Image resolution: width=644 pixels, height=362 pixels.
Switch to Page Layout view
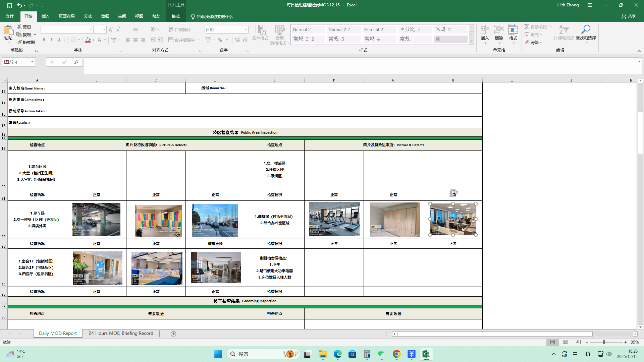point(566,342)
